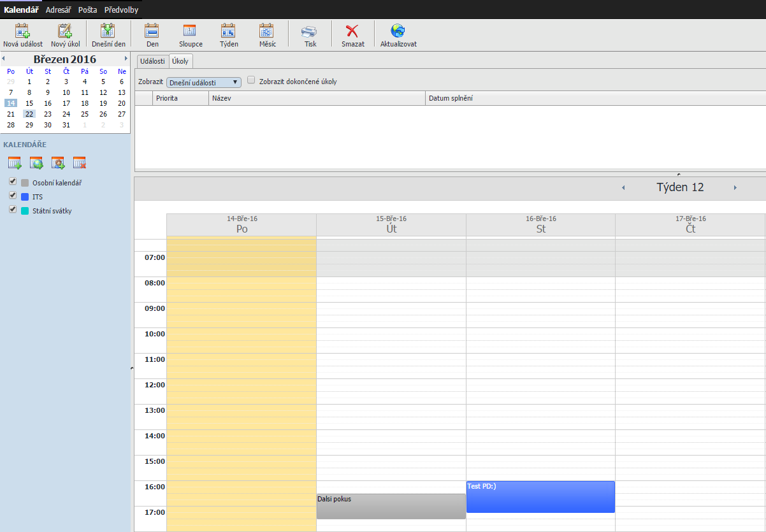The width and height of the screenshot is (766, 532).
Task: Click the 07:00 time label
Action: [x=155, y=257]
